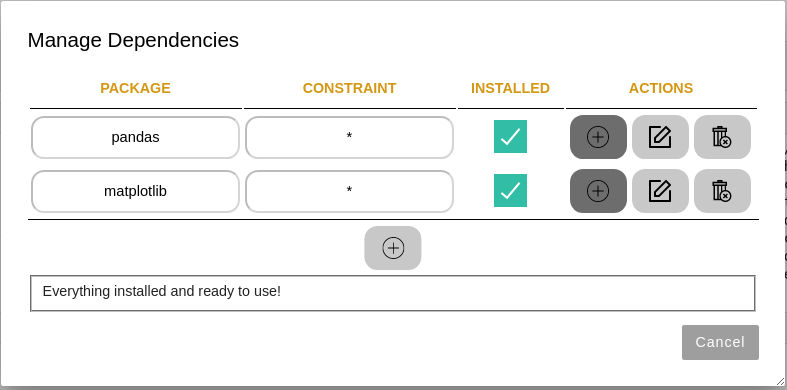Click the pandas package name field
The width and height of the screenshot is (787, 390).
[136, 138]
